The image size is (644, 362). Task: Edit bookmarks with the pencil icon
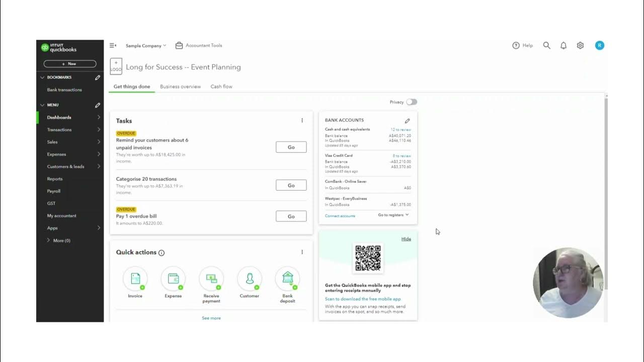[x=98, y=77]
